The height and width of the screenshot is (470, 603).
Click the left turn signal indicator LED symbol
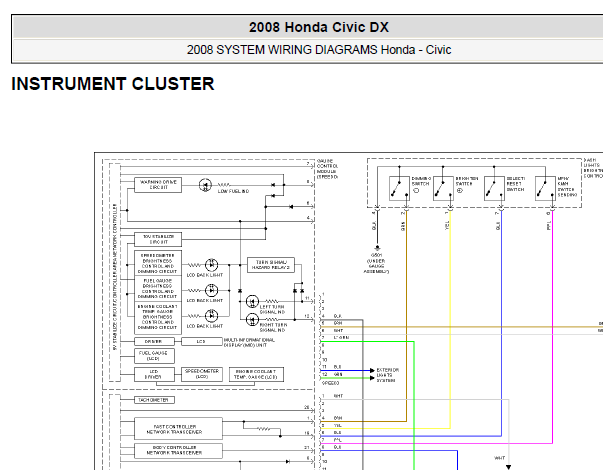click(x=252, y=301)
